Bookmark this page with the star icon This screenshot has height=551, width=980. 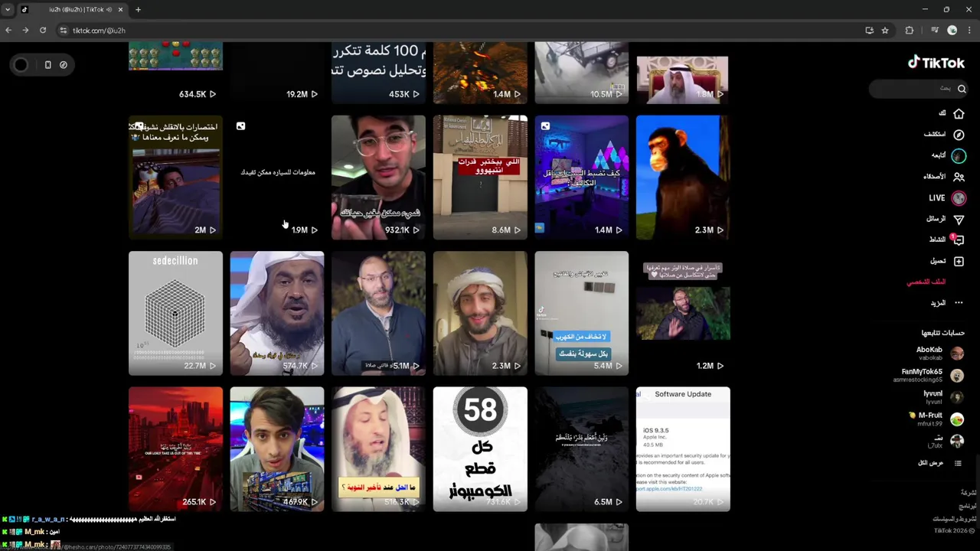coord(885,31)
